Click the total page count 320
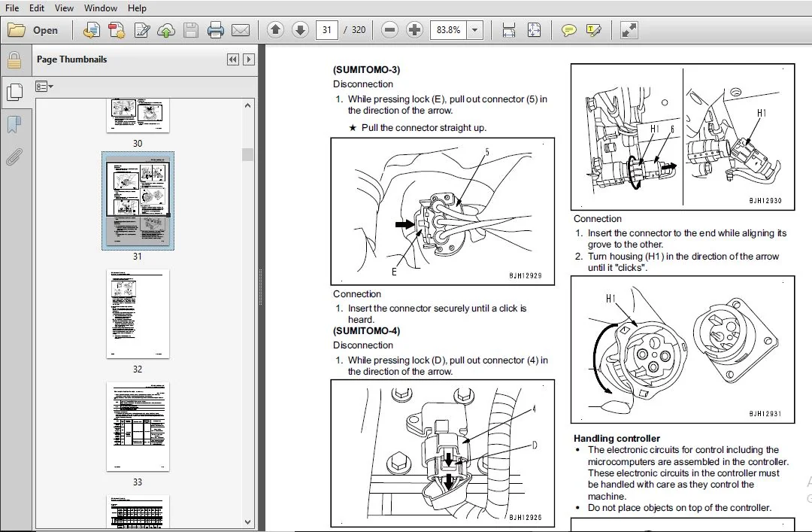Screen dimensions: 812x532 (x=359, y=30)
